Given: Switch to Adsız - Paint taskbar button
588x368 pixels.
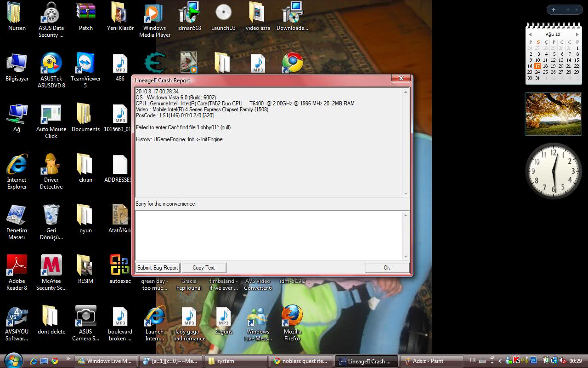Looking at the screenshot, I should [432, 361].
